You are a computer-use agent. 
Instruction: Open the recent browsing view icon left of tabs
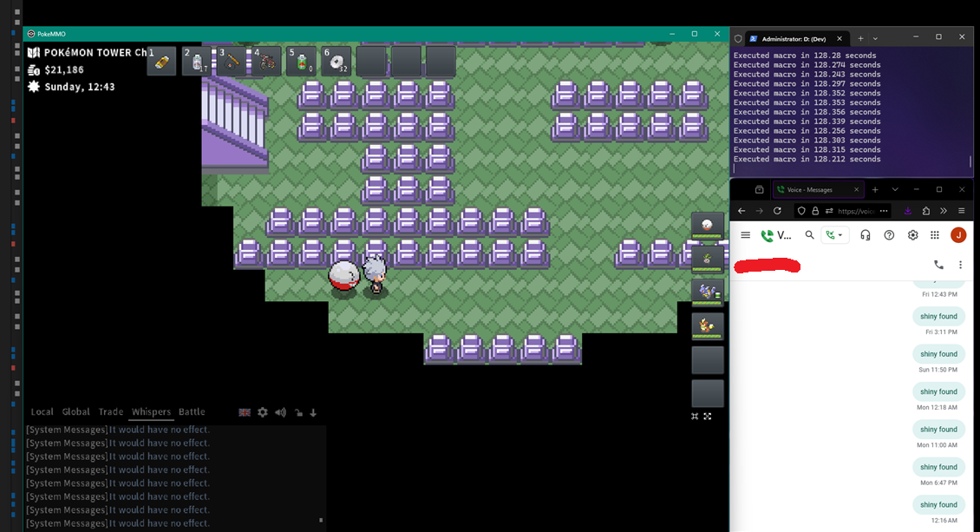tap(760, 189)
